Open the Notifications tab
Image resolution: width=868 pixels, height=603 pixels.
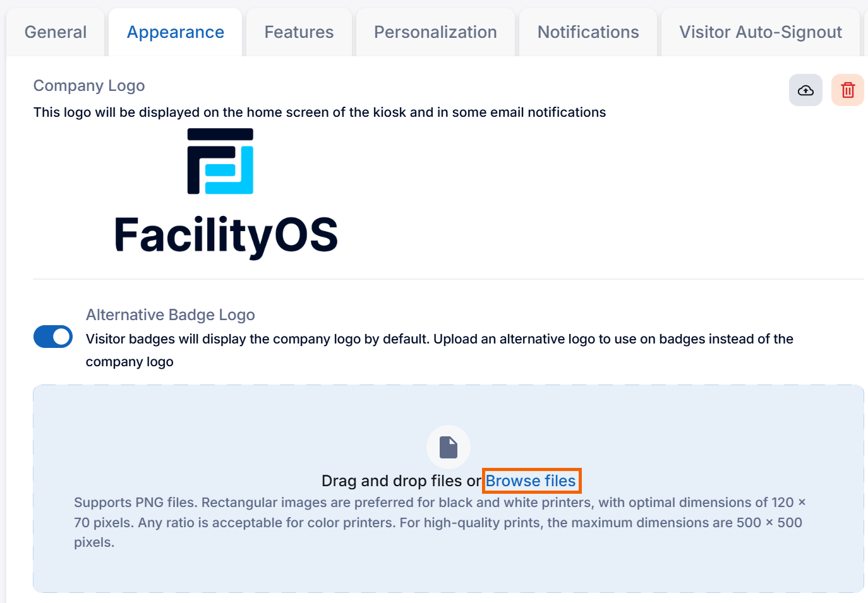click(588, 32)
